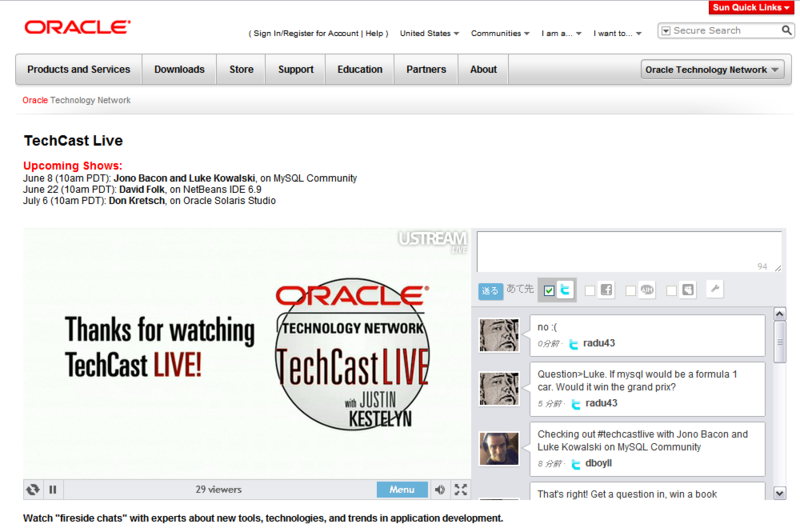Click the chat scrollbar thumb

tap(780, 342)
